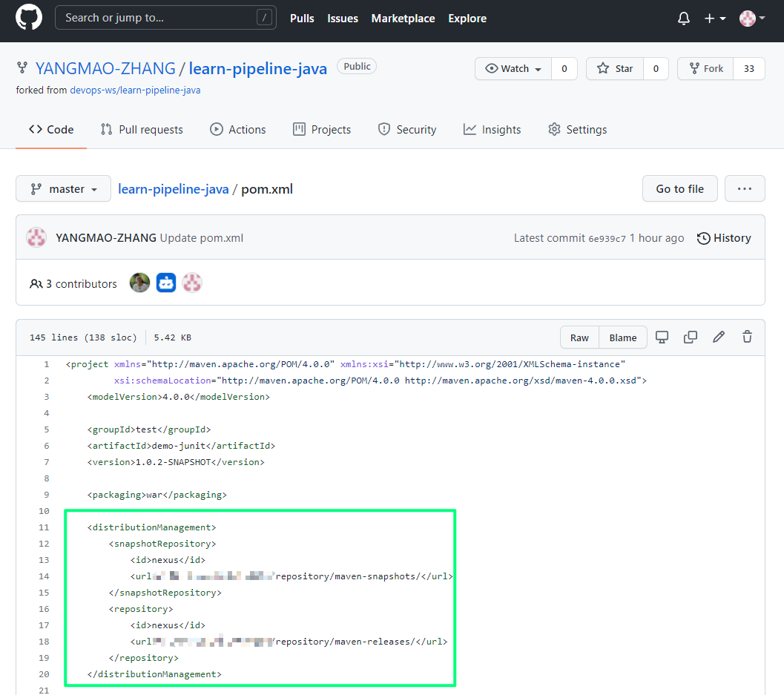The height and width of the screenshot is (695, 784).
Task: Select line number 11
Action: coord(44,527)
